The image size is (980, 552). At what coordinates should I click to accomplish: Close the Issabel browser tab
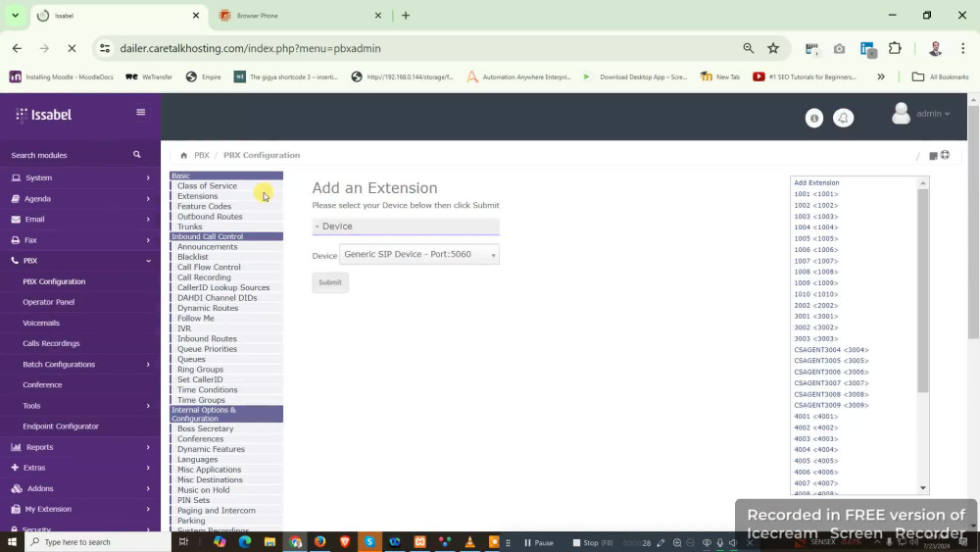click(196, 16)
